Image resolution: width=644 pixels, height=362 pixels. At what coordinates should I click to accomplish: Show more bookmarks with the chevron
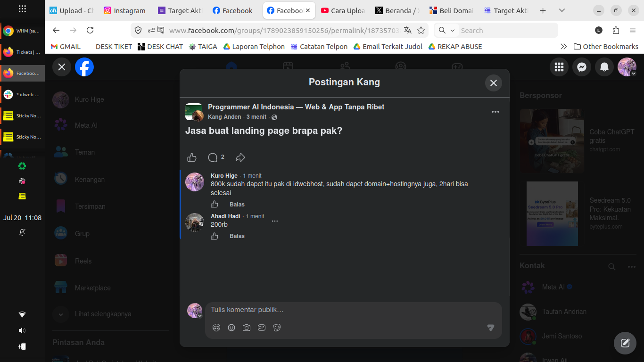(563, 46)
